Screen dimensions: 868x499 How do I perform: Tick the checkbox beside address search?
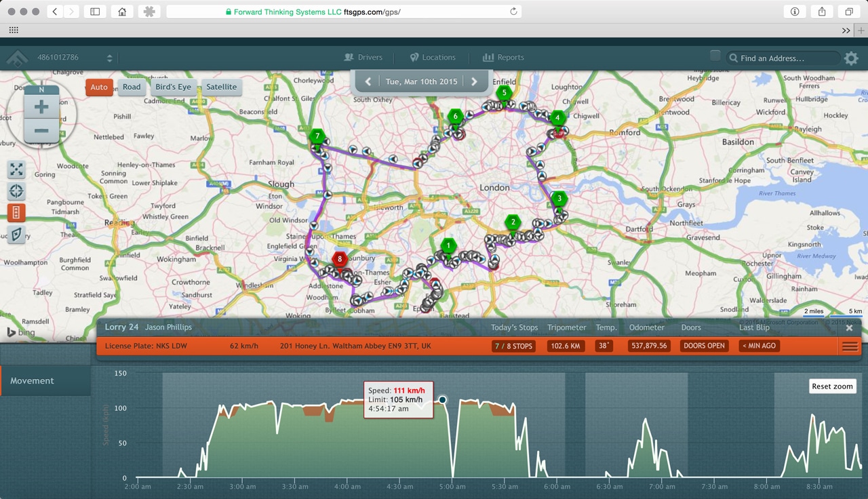click(715, 56)
